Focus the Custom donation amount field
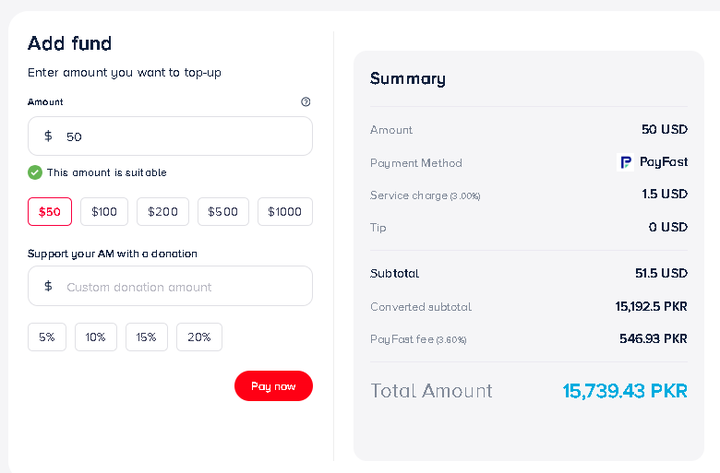This screenshot has height=473, width=720. tap(180, 286)
